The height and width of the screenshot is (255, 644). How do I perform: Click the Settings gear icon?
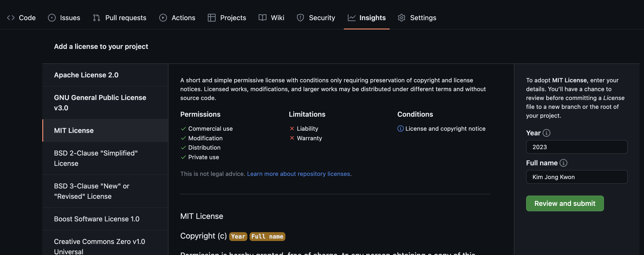point(402,18)
